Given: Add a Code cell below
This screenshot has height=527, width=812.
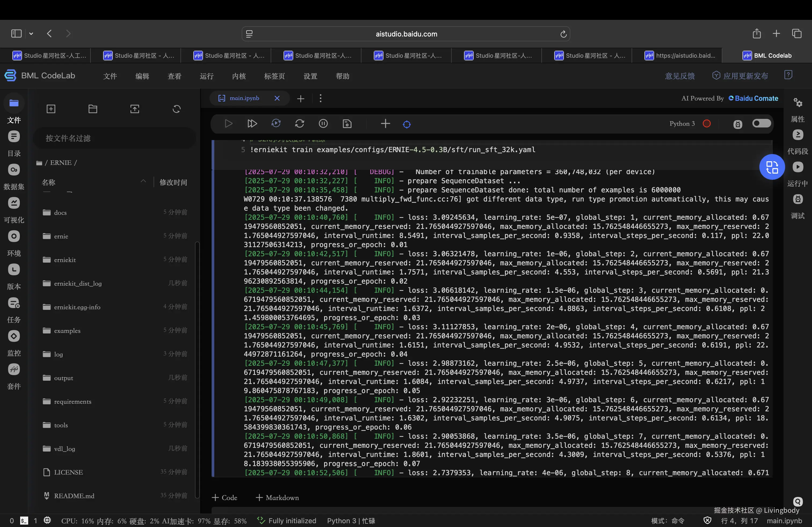Looking at the screenshot, I should [x=224, y=498].
